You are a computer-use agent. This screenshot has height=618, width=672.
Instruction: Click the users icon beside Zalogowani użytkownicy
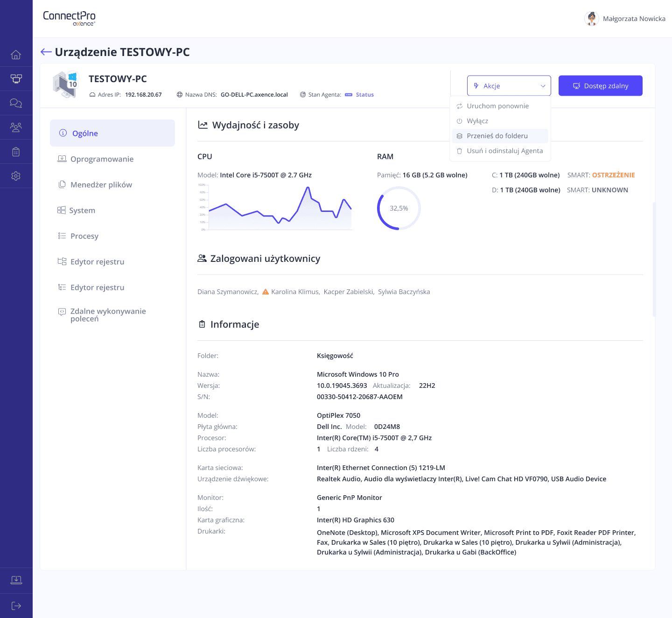coord(202,258)
